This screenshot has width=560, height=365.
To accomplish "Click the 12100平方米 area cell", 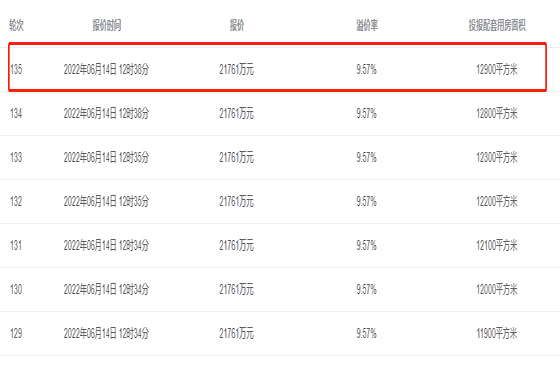I will [497, 245].
